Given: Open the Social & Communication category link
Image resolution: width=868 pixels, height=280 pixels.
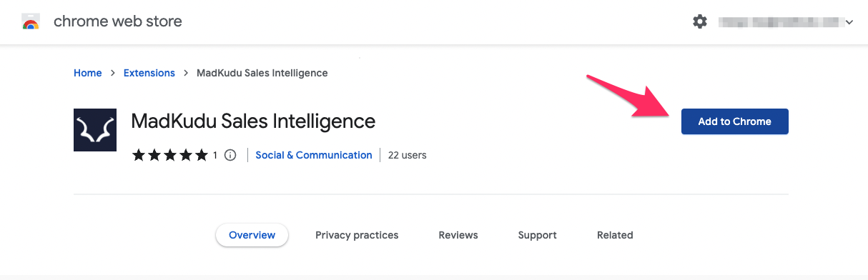Looking at the screenshot, I should (x=314, y=155).
